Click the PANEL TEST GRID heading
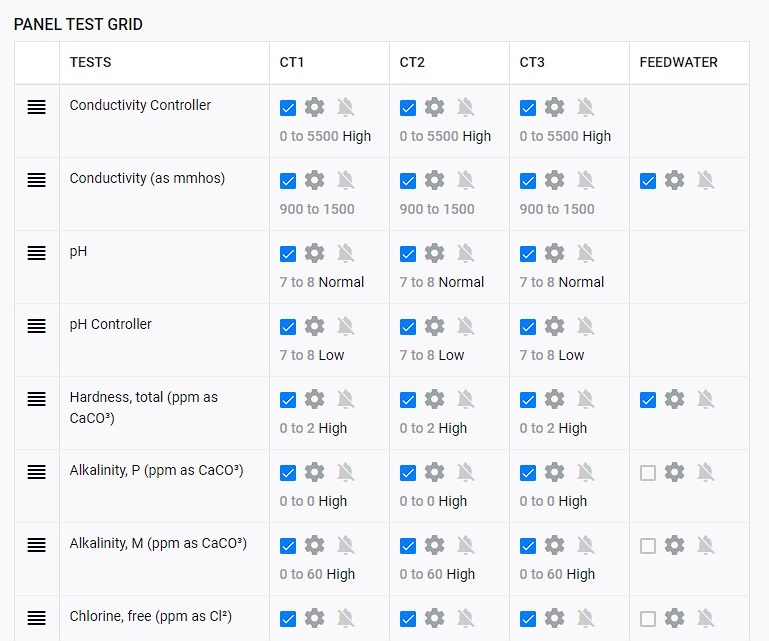Screen dimensions: 769x641 pyautogui.click(x=78, y=24)
